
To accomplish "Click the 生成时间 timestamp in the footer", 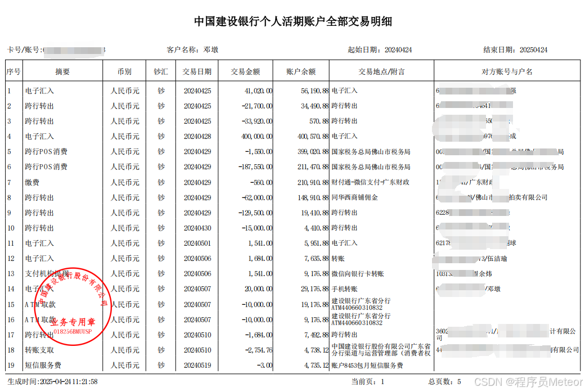I will click(x=53, y=381).
